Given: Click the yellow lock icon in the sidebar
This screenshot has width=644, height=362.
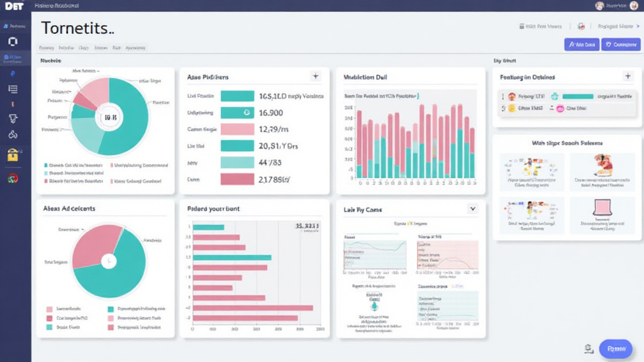Looking at the screenshot, I should pos(13,155).
